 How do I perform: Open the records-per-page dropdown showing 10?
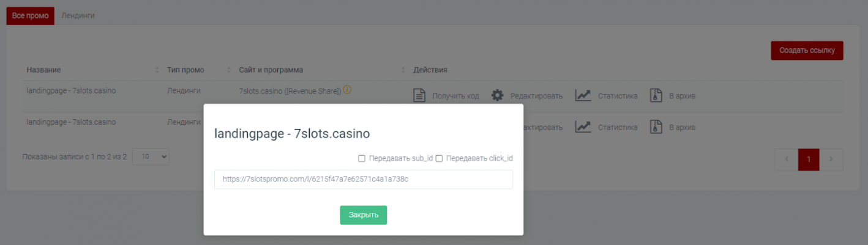151,156
